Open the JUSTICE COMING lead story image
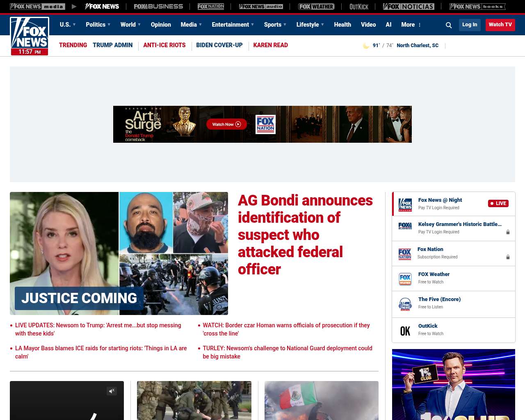The image size is (525, 420). tap(119, 253)
